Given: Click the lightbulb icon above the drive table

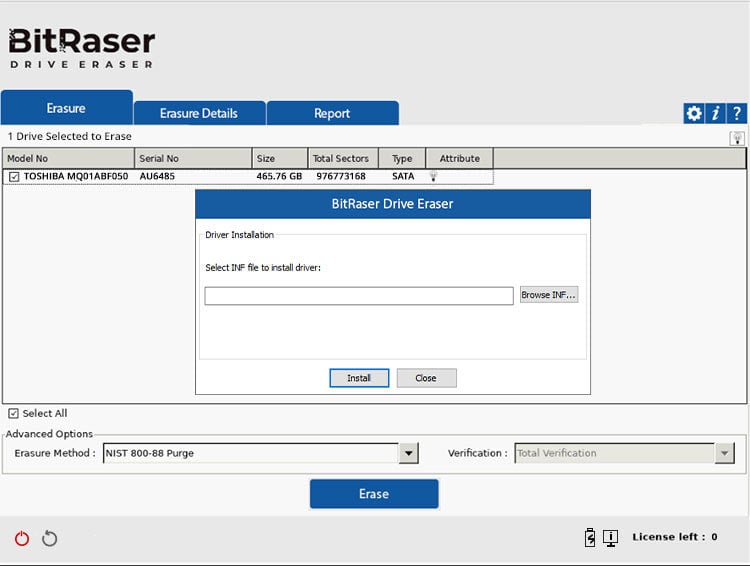Looking at the screenshot, I should point(737,139).
